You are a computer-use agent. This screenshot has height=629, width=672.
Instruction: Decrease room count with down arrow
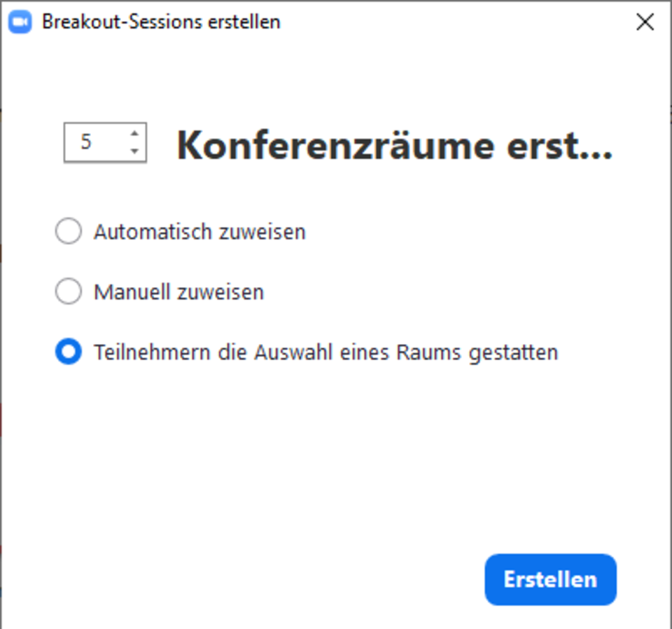134,151
